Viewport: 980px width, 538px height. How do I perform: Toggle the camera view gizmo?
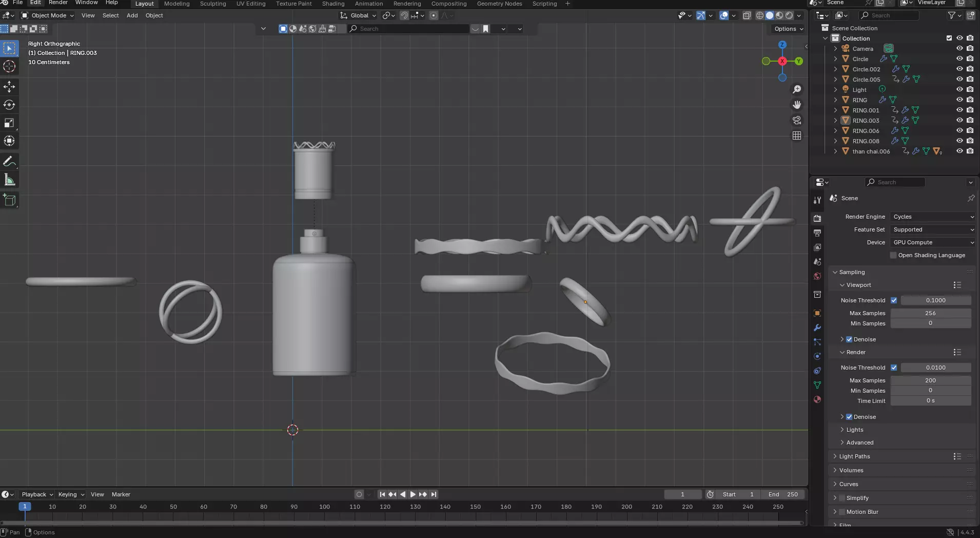797,120
